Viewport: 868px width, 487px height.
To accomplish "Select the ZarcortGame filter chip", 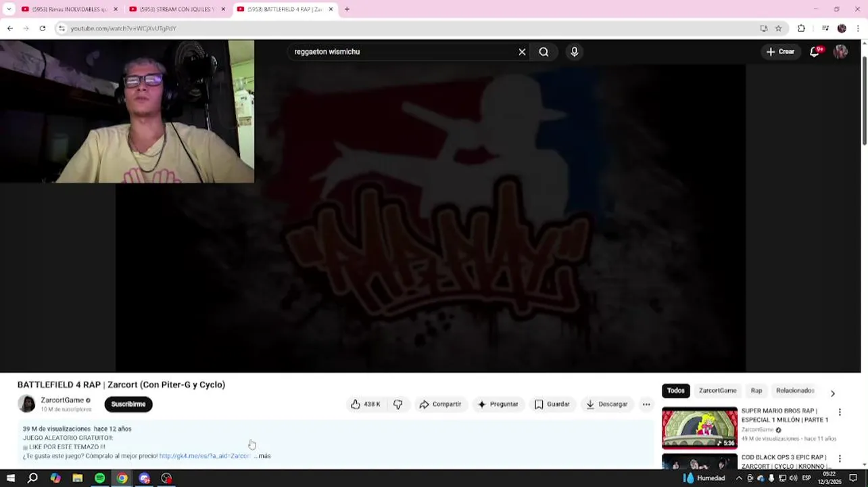I will (x=717, y=390).
